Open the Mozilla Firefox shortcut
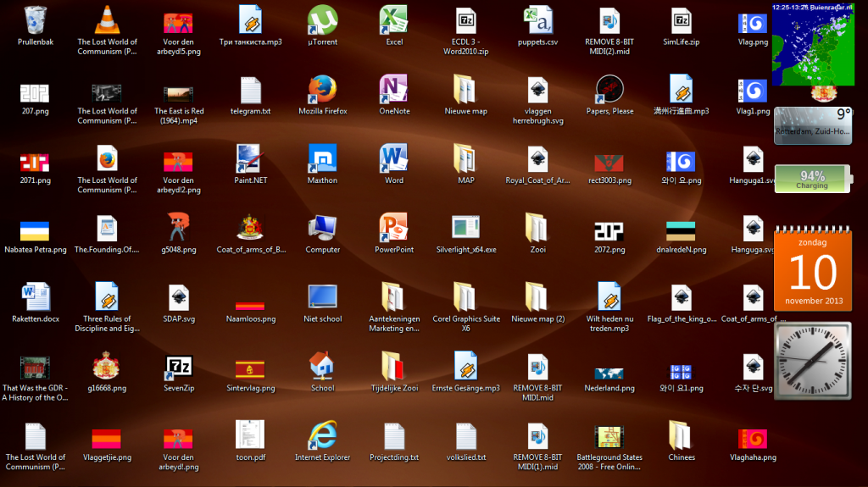Screen dimensions: 868x487 pyautogui.click(x=322, y=89)
